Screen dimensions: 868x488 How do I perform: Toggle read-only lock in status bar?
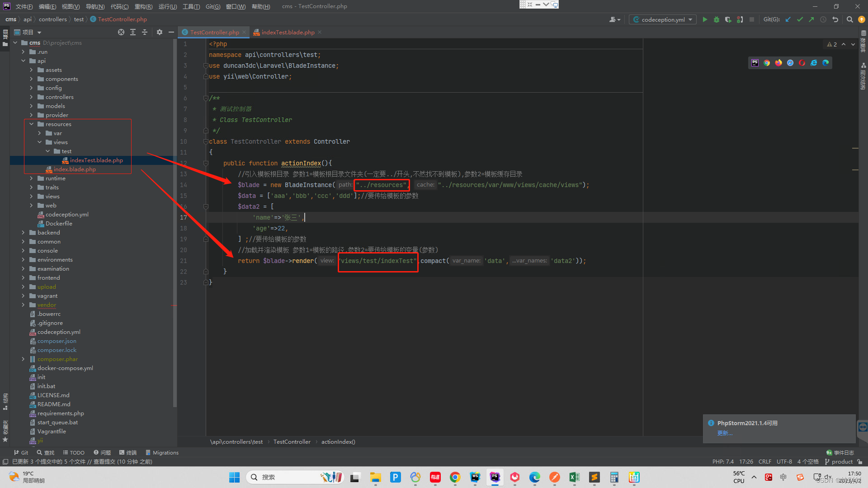860,462
